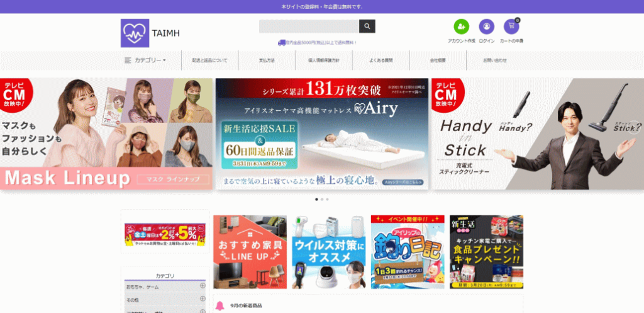Click the search magnifier button
644x313 pixels.
point(367,26)
